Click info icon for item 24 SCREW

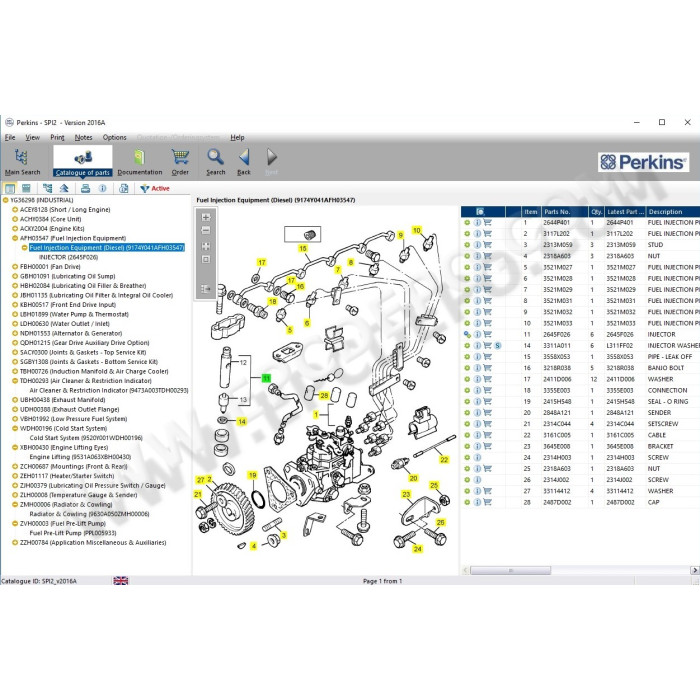coord(477,458)
